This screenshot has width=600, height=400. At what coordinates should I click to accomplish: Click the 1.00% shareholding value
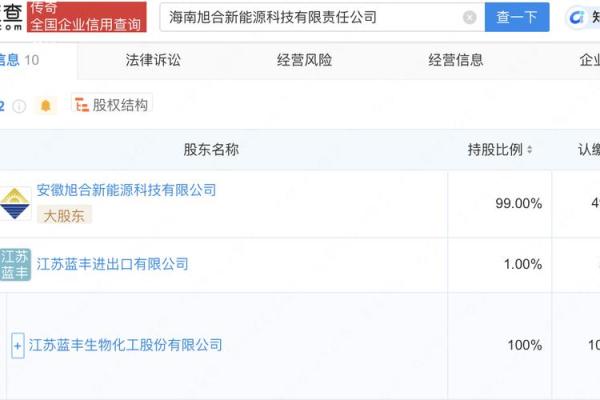(523, 264)
